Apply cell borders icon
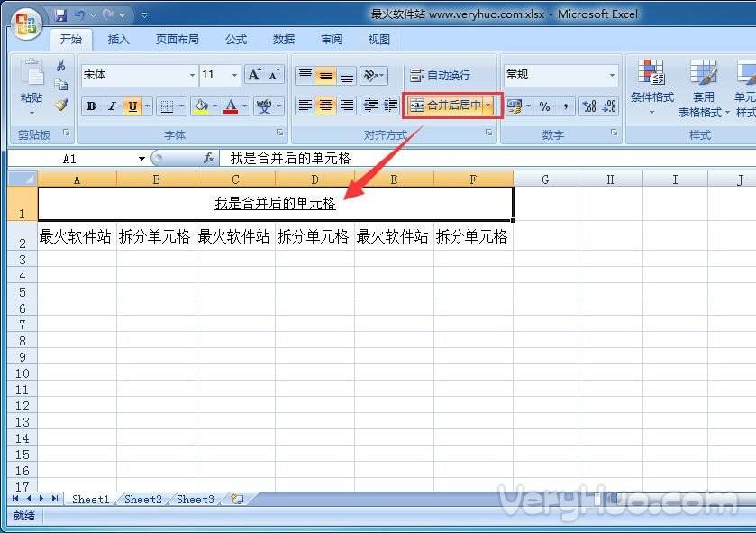Viewport: 756px width, 533px height. (x=167, y=106)
